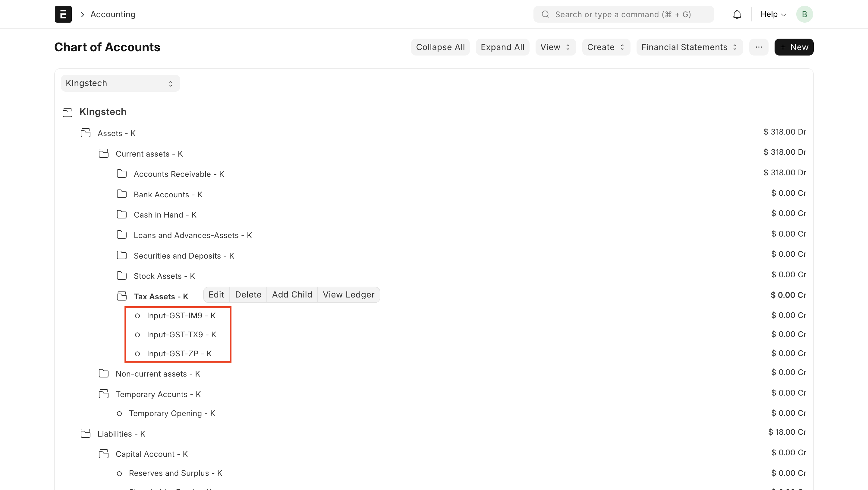Select the Input-GST-IM9 - K account
868x490 pixels.
pos(181,316)
